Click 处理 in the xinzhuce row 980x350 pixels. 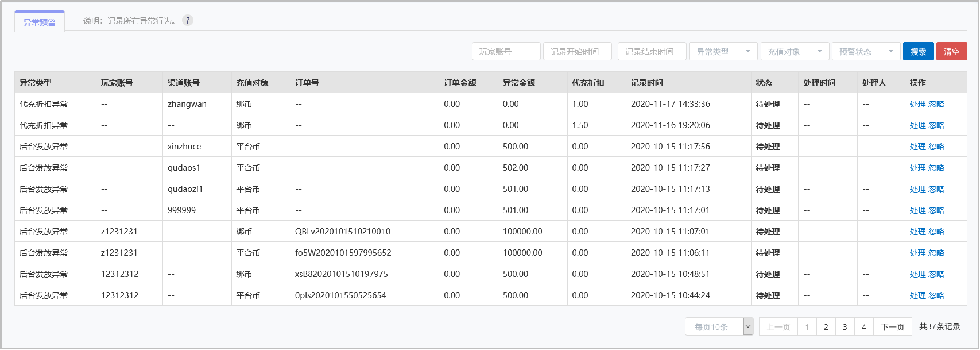coord(917,147)
